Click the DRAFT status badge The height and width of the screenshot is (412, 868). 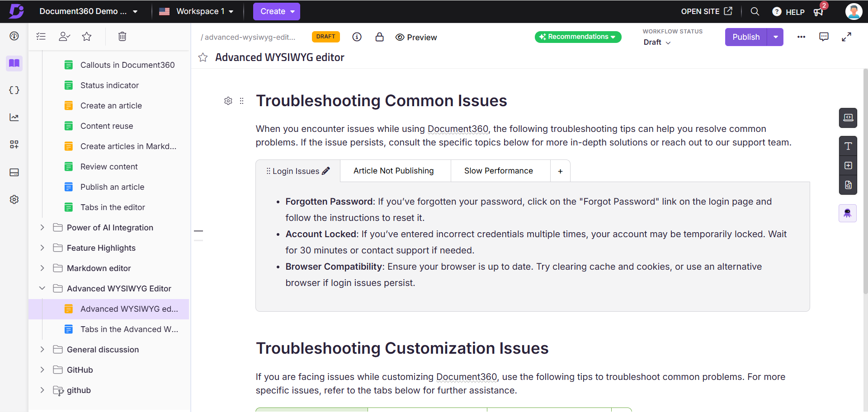[325, 37]
